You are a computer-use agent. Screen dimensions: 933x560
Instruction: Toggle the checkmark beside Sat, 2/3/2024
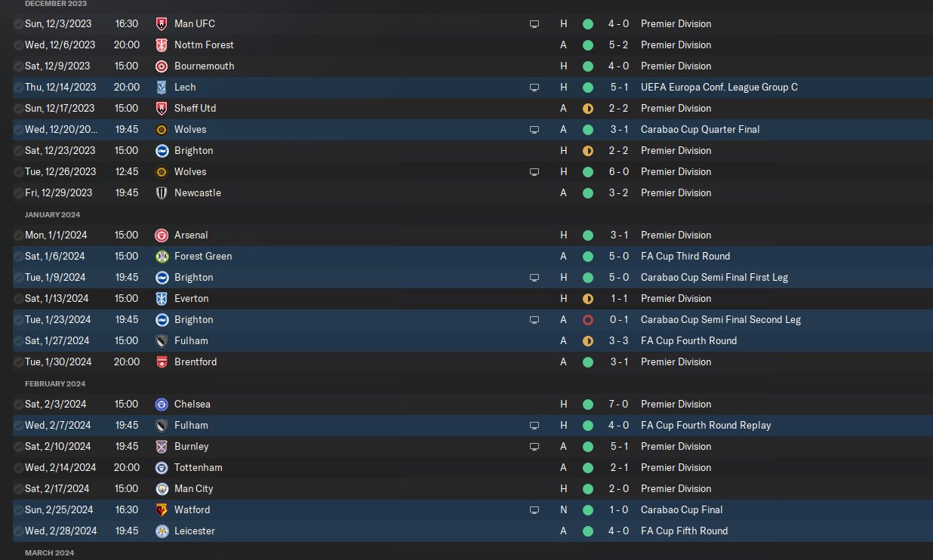[18, 405]
